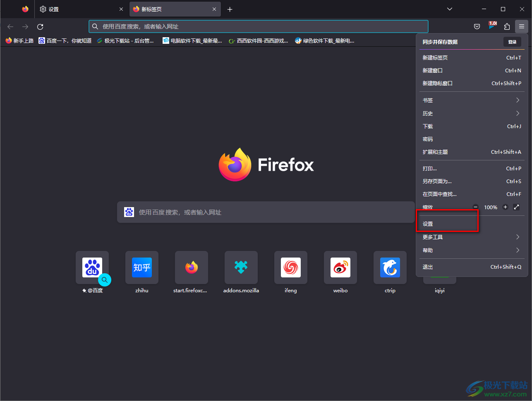
Task: Open the 绿色软件下载 bookmark
Action: point(324,41)
